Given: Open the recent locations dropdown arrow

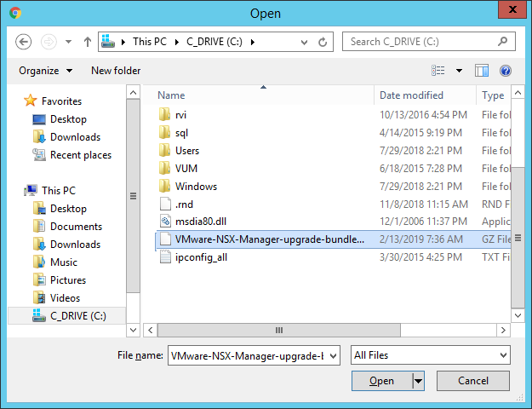Looking at the screenshot, I should pos(69,42).
